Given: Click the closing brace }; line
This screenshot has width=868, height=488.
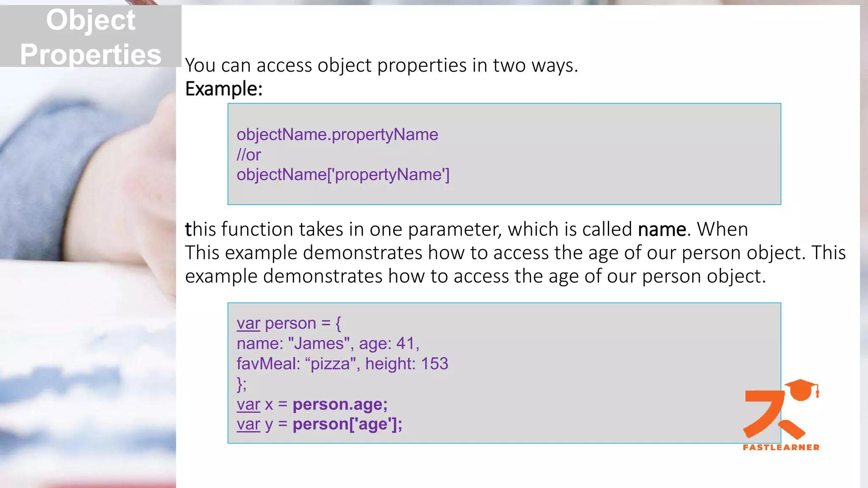Looking at the screenshot, I should (242, 384).
